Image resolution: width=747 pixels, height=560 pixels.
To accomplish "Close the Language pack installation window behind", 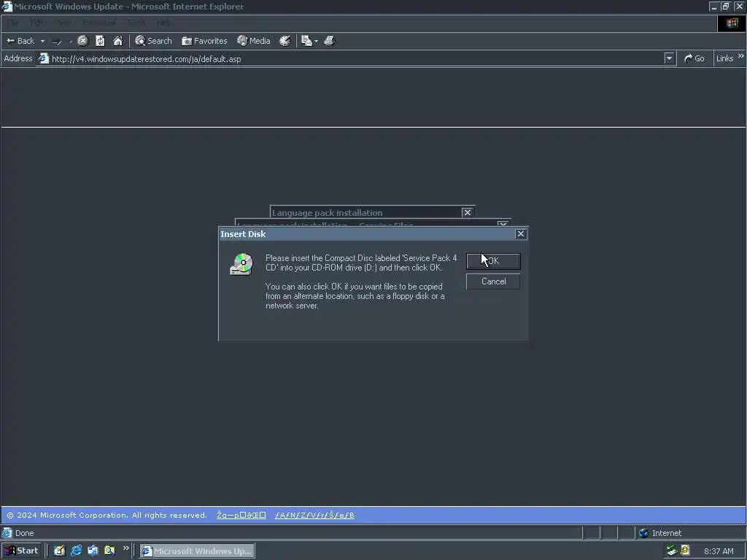I will coord(468,212).
